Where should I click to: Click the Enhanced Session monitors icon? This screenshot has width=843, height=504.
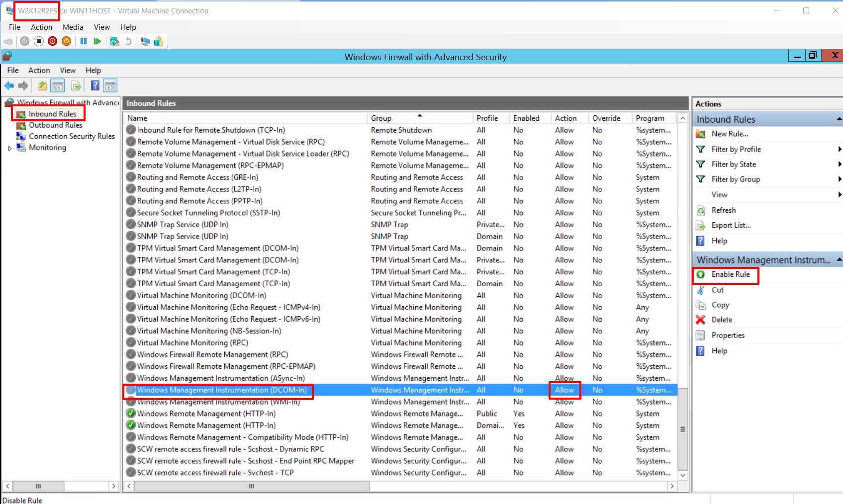(x=145, y=41)
